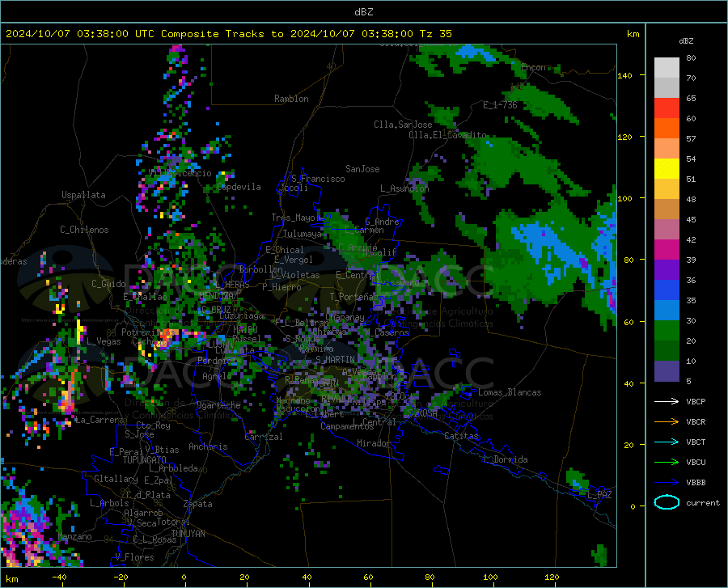Click the 'current' legend label
The image size is (728, 588).
(x=703, y=502)
